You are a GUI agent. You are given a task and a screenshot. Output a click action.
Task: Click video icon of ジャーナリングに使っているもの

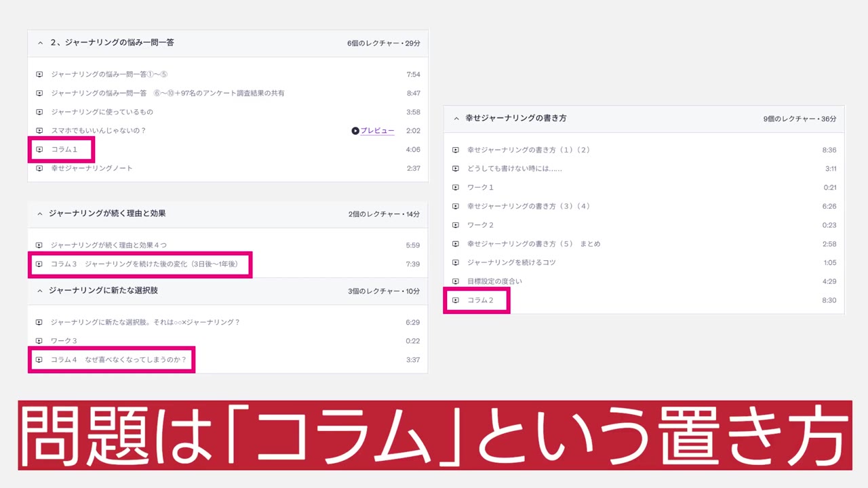39,112
